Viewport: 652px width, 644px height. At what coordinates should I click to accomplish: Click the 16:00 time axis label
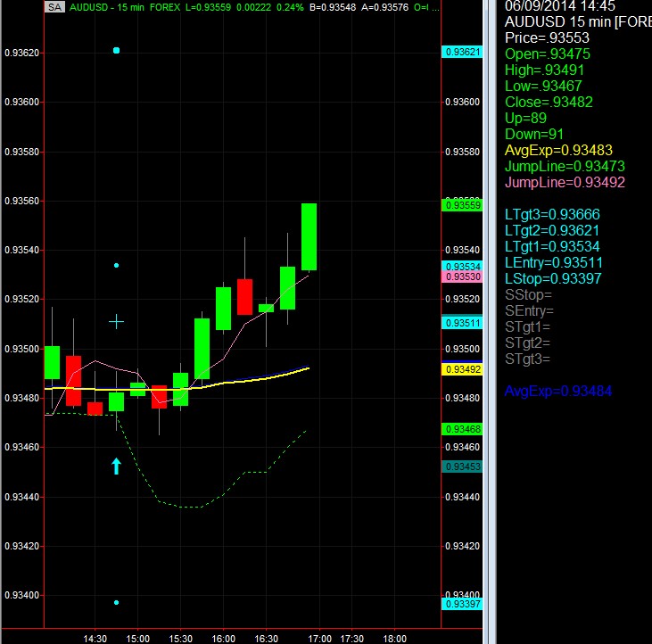(x=223, y=639)
